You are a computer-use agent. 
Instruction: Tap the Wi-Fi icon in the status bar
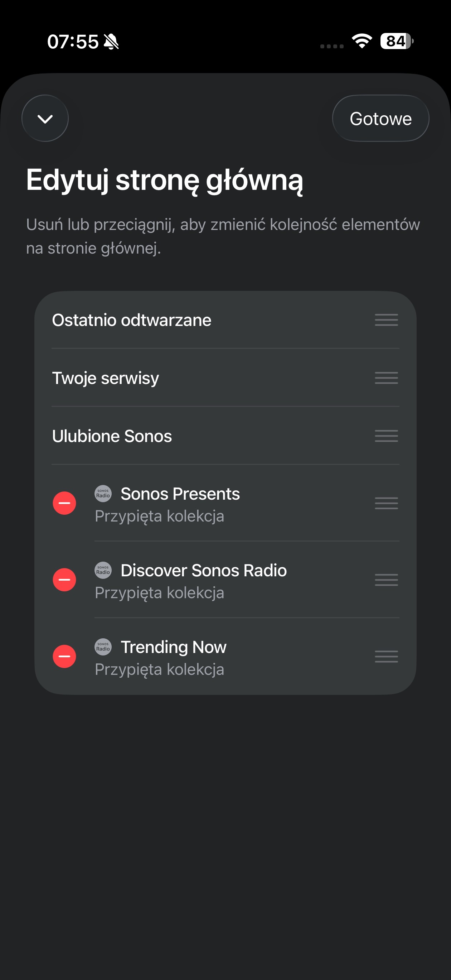coord(362,41)
